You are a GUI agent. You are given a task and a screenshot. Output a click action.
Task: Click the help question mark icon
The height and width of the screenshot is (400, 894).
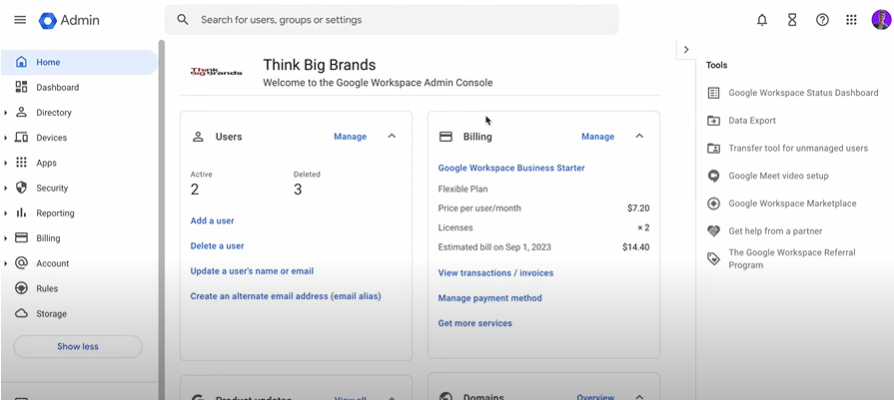point(822,20)
